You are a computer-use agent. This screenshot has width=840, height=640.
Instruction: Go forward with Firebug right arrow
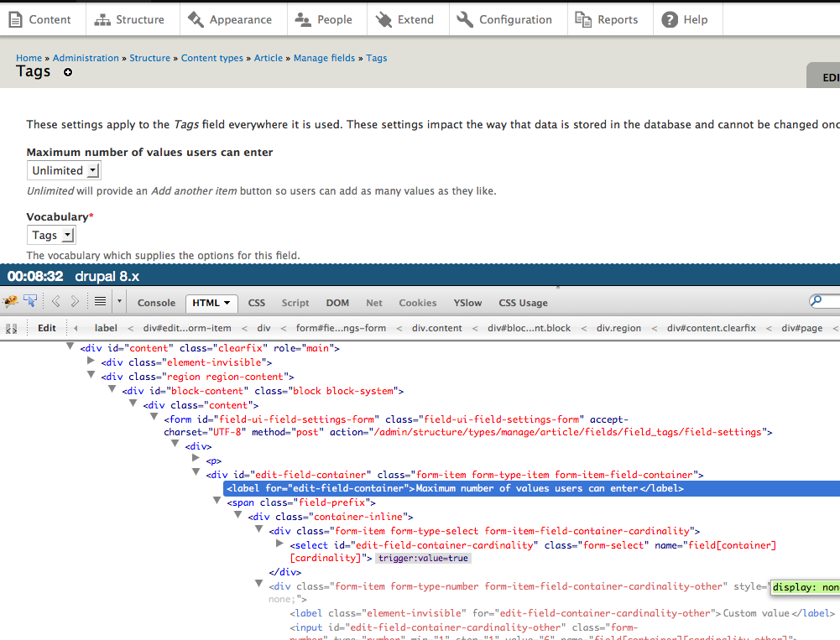pos(75,301)
